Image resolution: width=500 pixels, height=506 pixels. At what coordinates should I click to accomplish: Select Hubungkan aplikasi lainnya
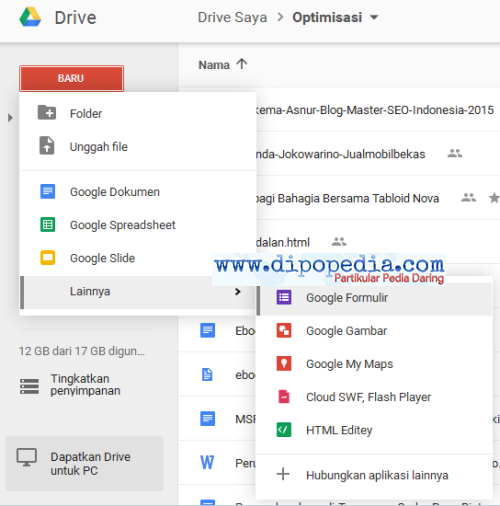374,475
